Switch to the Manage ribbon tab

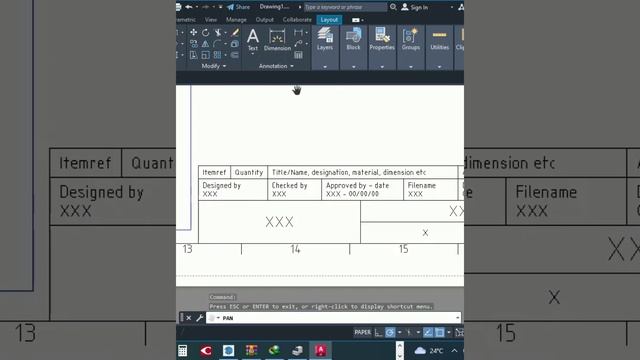(236, 20)
